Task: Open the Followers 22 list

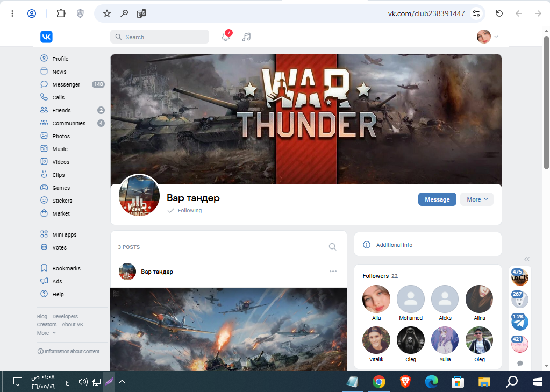Action: pyautogui.click(x=380, y=276)
